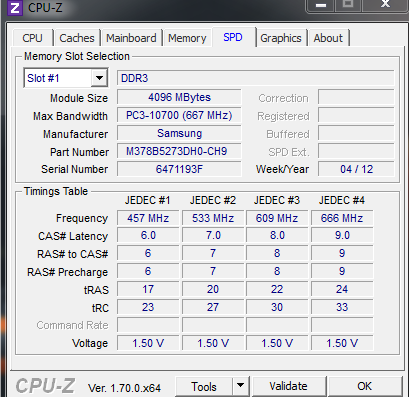Click the JEDEC #4 column header
The image size is (409, 397).
coord(342,200)
